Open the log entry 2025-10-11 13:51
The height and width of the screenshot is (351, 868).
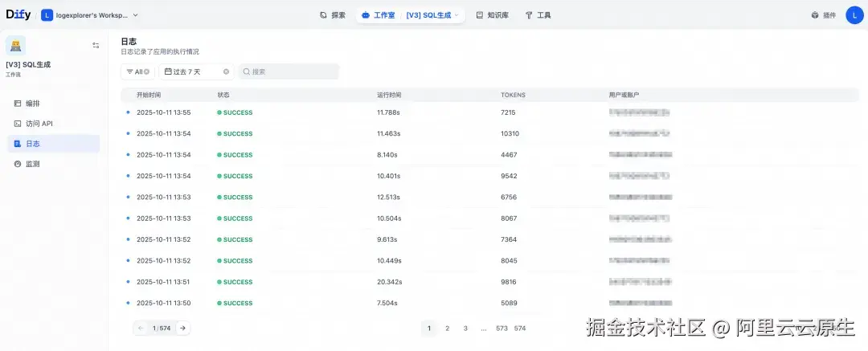(490, 282)
